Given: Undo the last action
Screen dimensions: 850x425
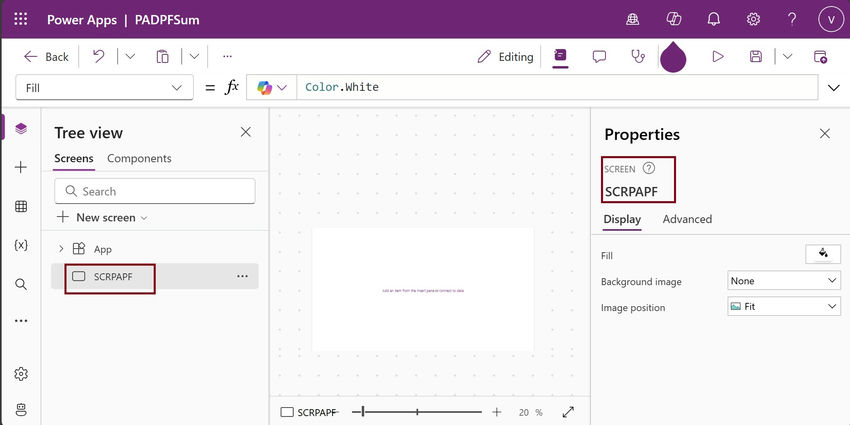Looking at the screenshot, I should coord(99,56).
